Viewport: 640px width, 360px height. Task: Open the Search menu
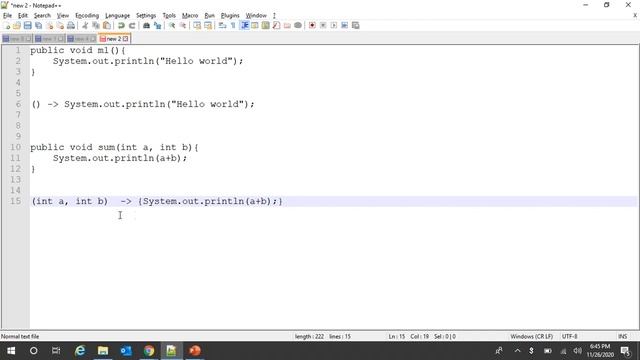click(42, 16)
